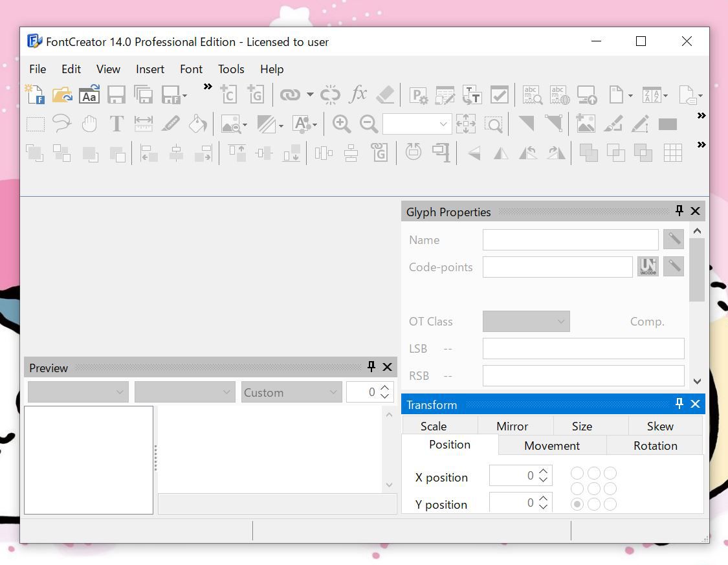Open the Font Overview window
Viewport: 728px width, 565px height.
click(x=89, y=94)
